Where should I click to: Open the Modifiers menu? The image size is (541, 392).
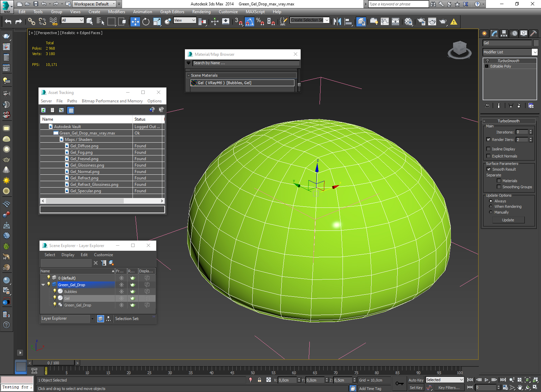117,12
